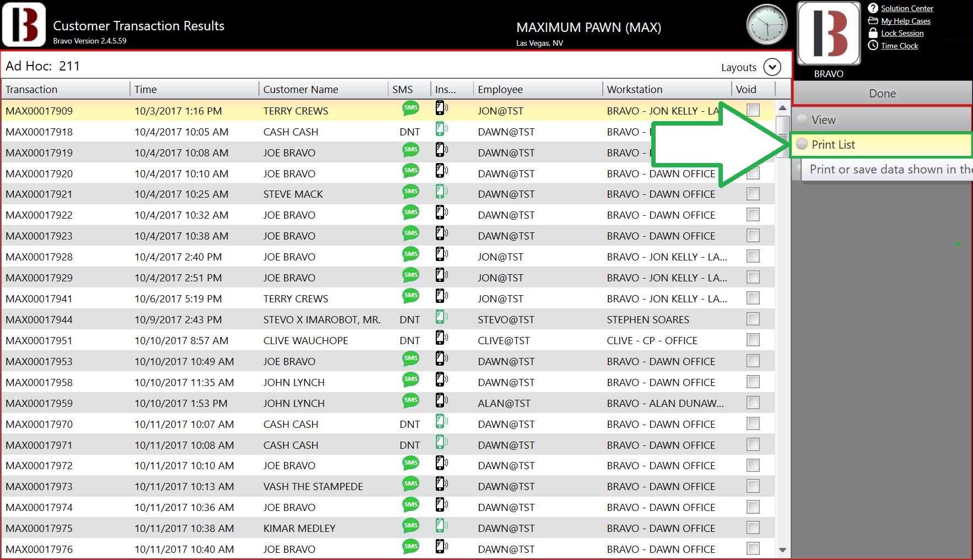Click the Time Clock icon
This screenshot has width=973, height=560.
(x=873, y=45)
